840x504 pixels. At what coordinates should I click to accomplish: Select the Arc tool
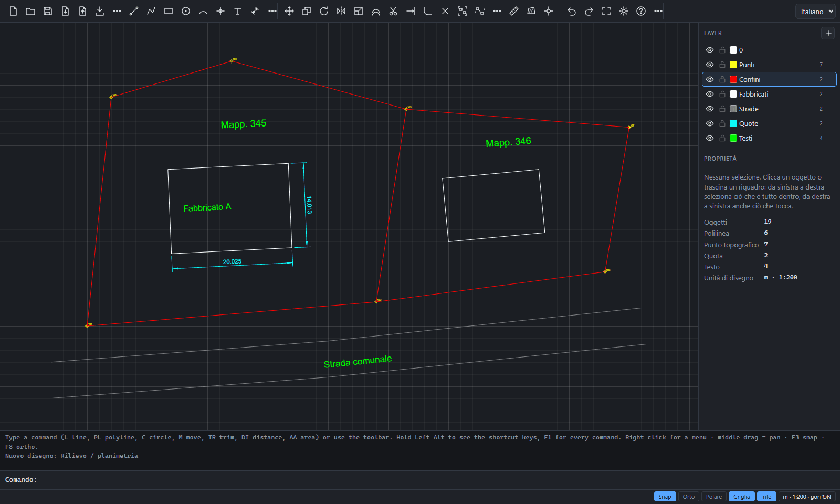[x=203, y=11]
